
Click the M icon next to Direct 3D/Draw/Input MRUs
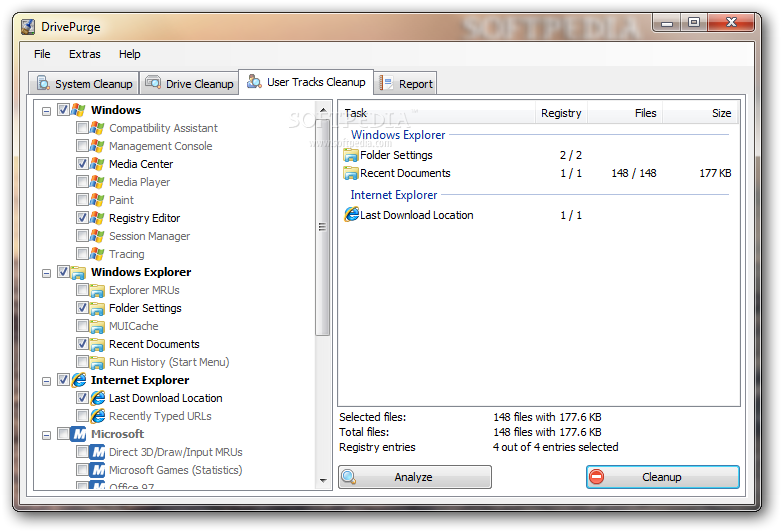(98, 452)
